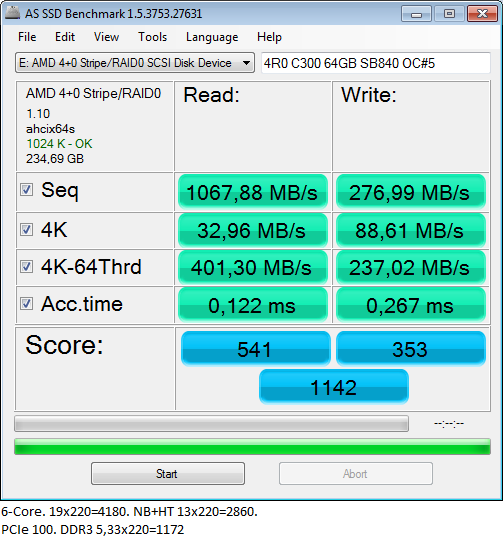The image size is (503, 554).
Task: Open the File menu
Action: coord(27,37)
